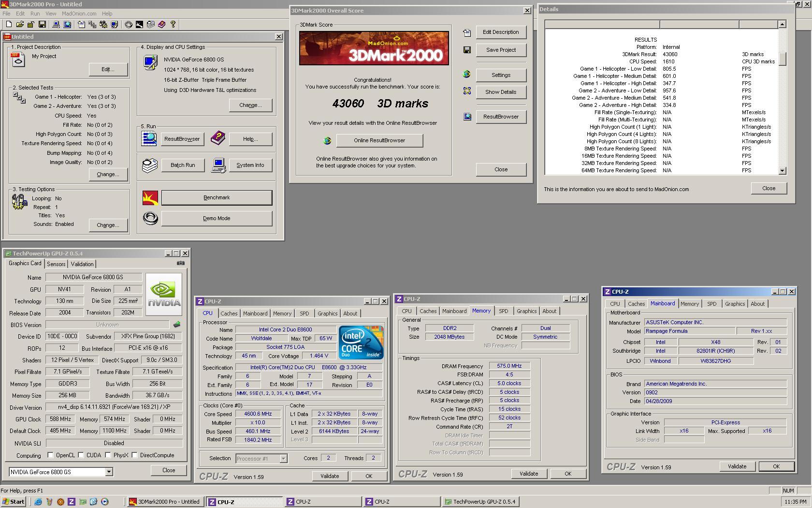Open SPD tab in Memory CPU-Z window
The image size is (812, 508).
point(503,311)
